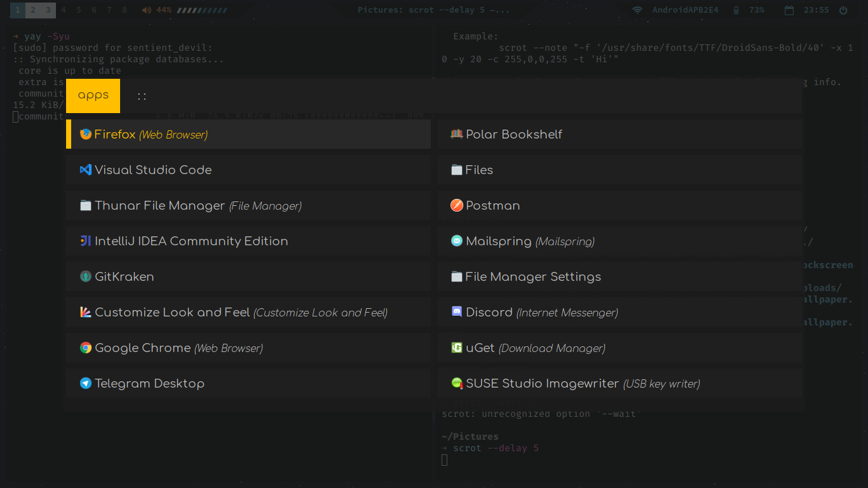Click the window title in top bar
The image size is (868, 488).
[433, 10]
